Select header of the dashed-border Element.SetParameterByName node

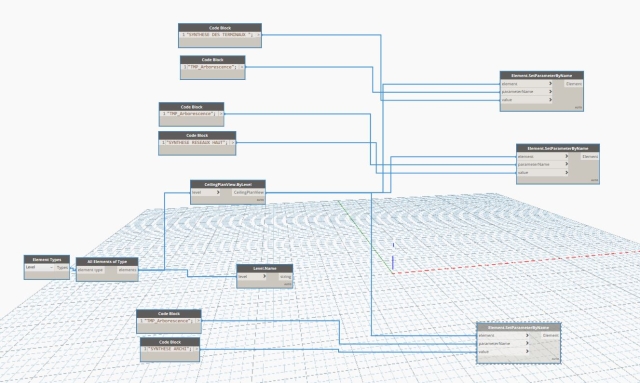coord(518,327)
